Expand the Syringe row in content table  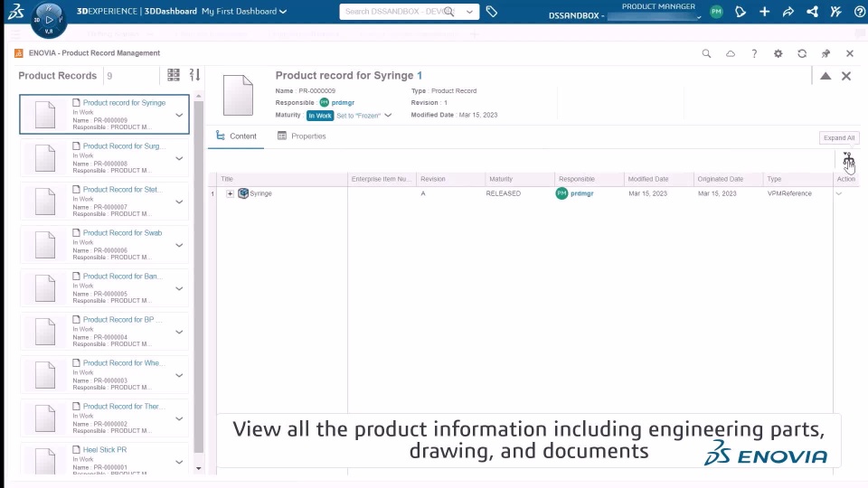click(230, 193)
